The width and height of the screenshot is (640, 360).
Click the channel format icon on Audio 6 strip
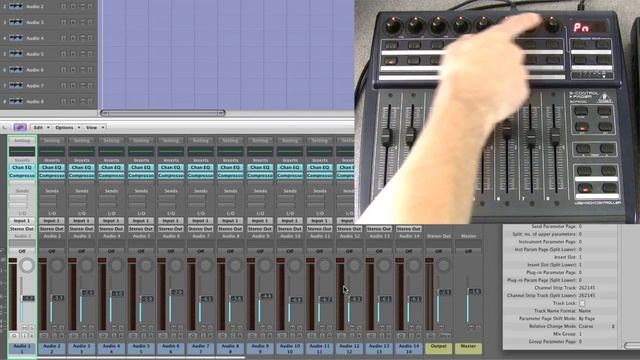[163, 336]
